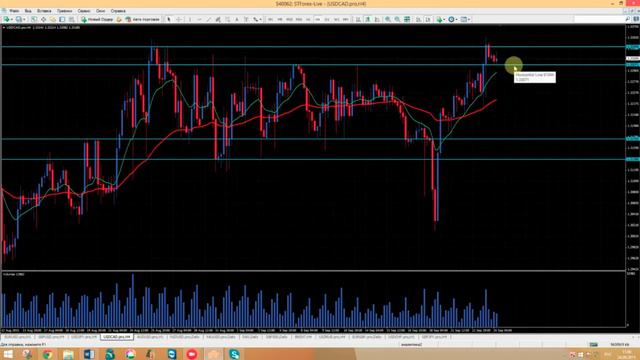Viewport: 640px width, 360px height.
Task: Toggle the Navigator panel icon
Action: tap(53, 19)
